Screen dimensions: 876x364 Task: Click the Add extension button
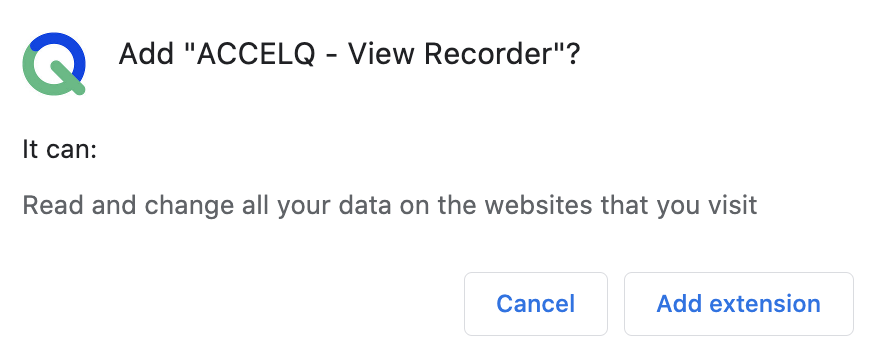[739, 304]
